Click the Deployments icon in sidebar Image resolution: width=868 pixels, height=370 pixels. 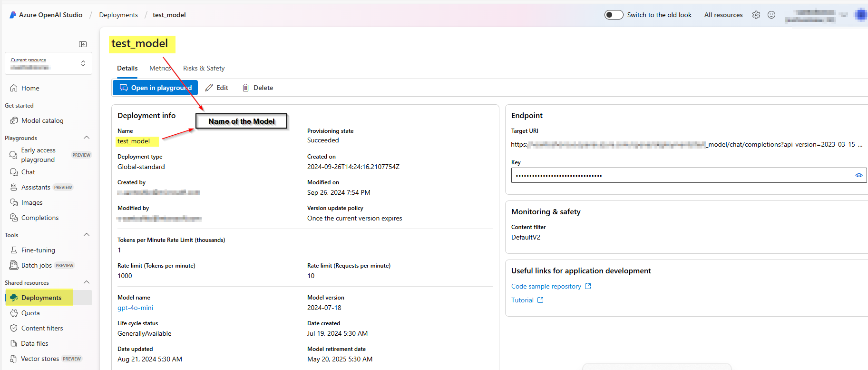click(14, 298)
